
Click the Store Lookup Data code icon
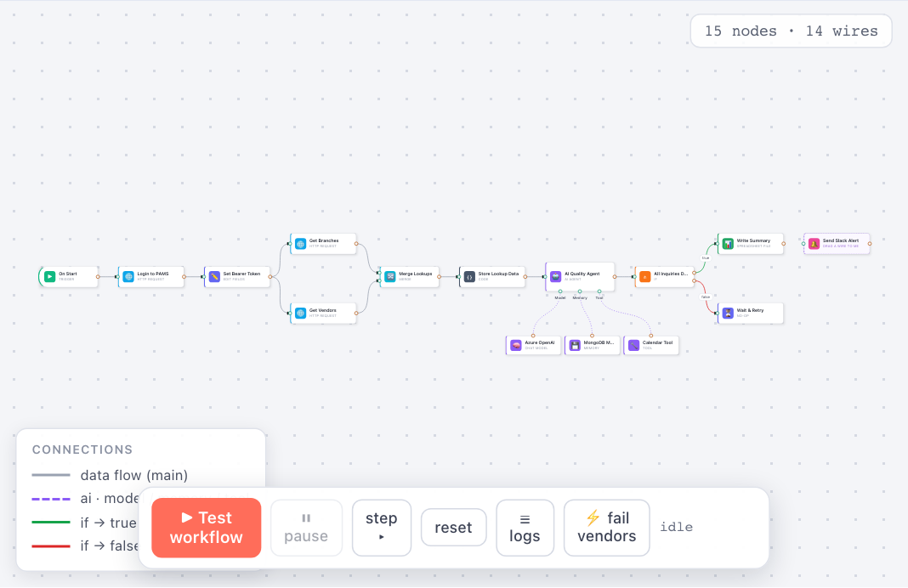point(469,277)
